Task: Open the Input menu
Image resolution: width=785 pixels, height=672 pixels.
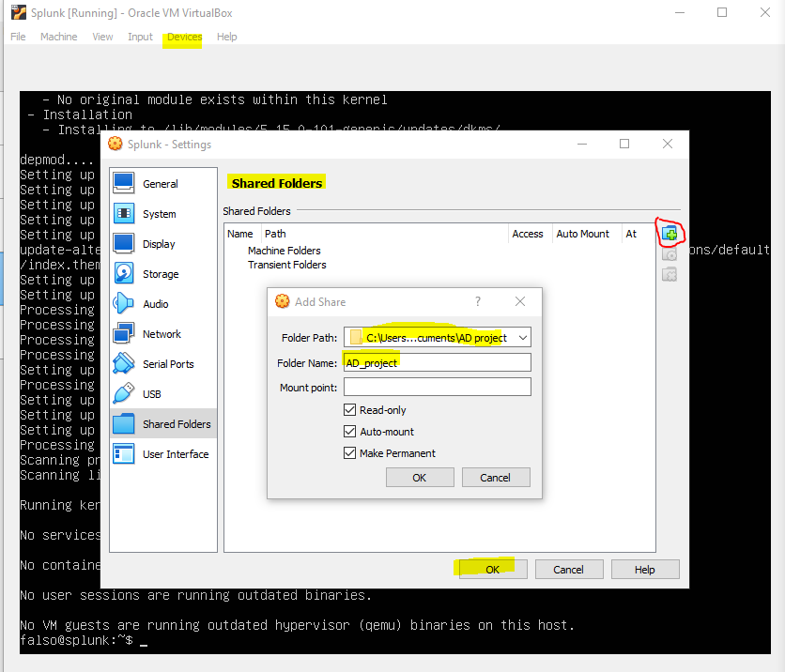Action: tap(140, 37)
